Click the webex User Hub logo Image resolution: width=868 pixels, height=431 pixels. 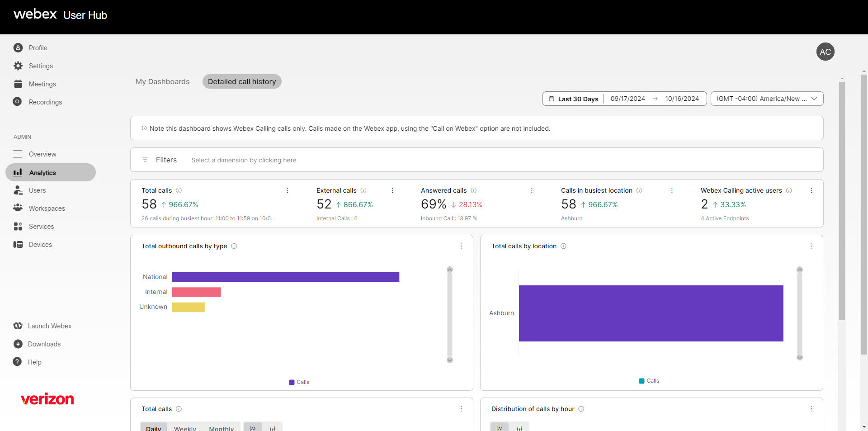pos(60,14)
